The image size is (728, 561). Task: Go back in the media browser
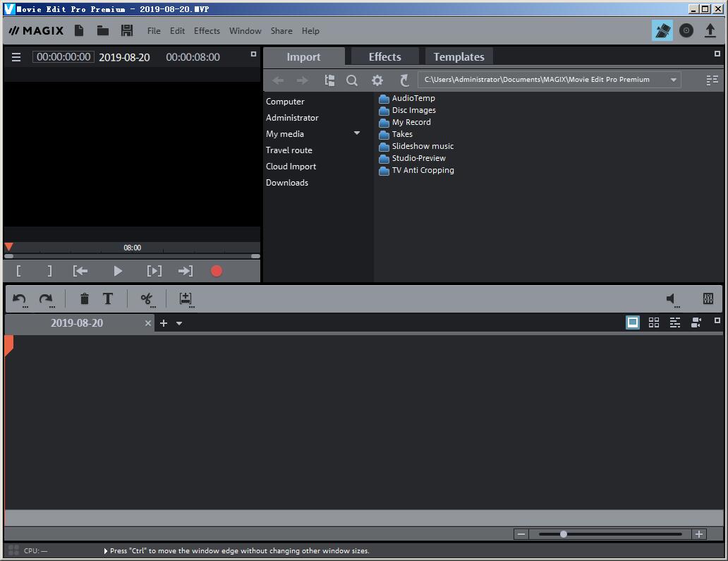[x=278, y=80]
